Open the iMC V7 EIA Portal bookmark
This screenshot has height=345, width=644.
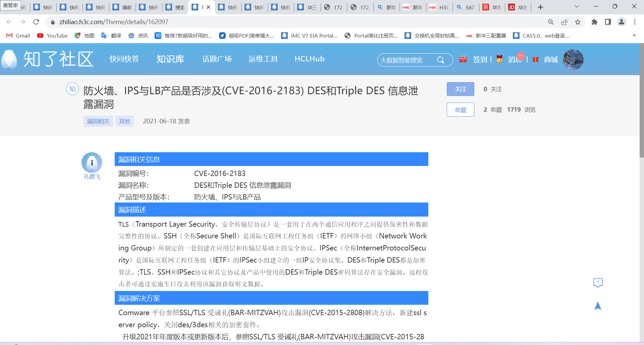pos(309,36)
